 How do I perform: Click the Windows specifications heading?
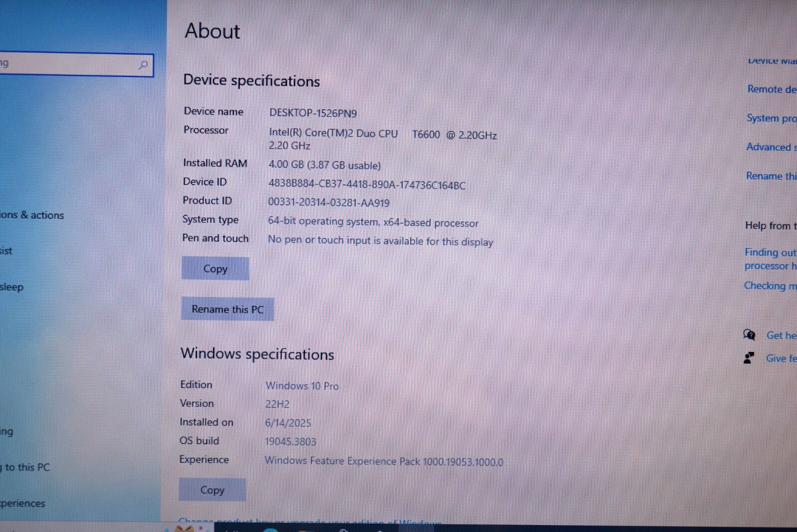coord(257,354)
